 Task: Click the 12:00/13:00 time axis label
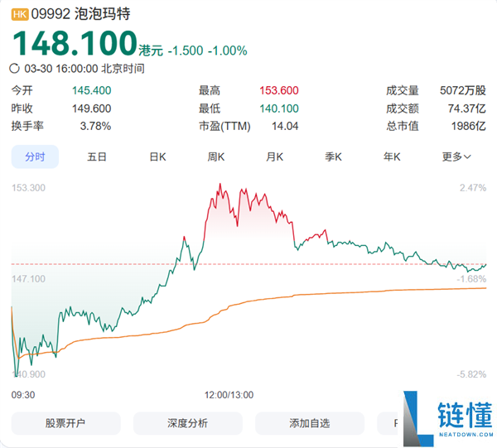tap(229, 395)
